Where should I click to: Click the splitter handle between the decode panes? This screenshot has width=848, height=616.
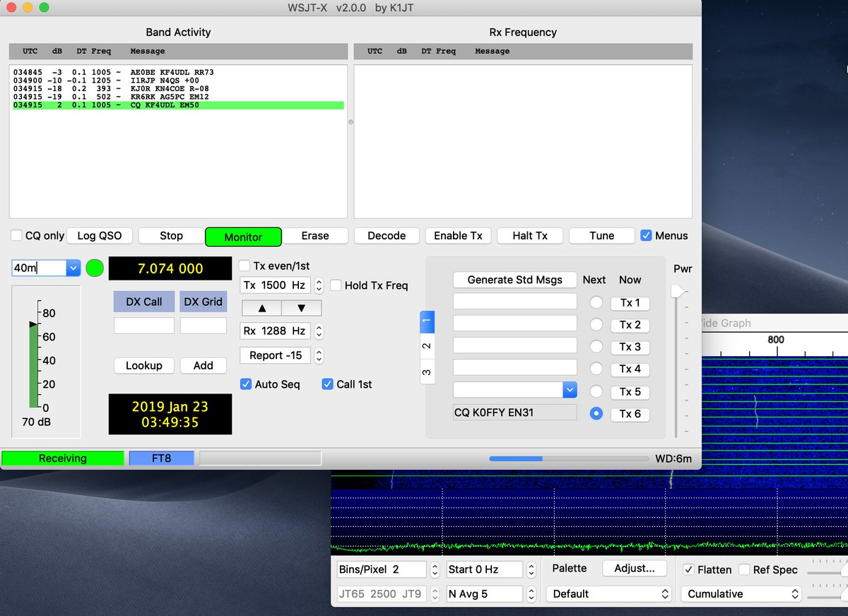pyautogui.click(x=351, y=122)
